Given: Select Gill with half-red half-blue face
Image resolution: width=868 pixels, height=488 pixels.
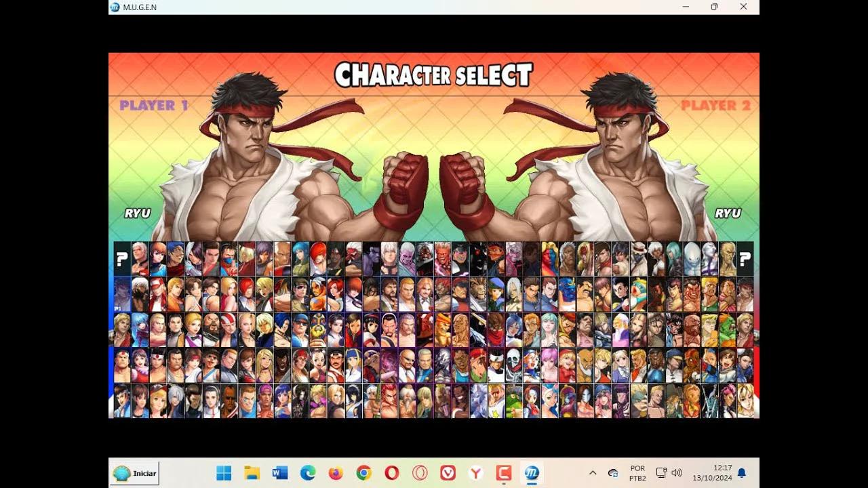Looking at the screenshot, I should tap(551, 258).
